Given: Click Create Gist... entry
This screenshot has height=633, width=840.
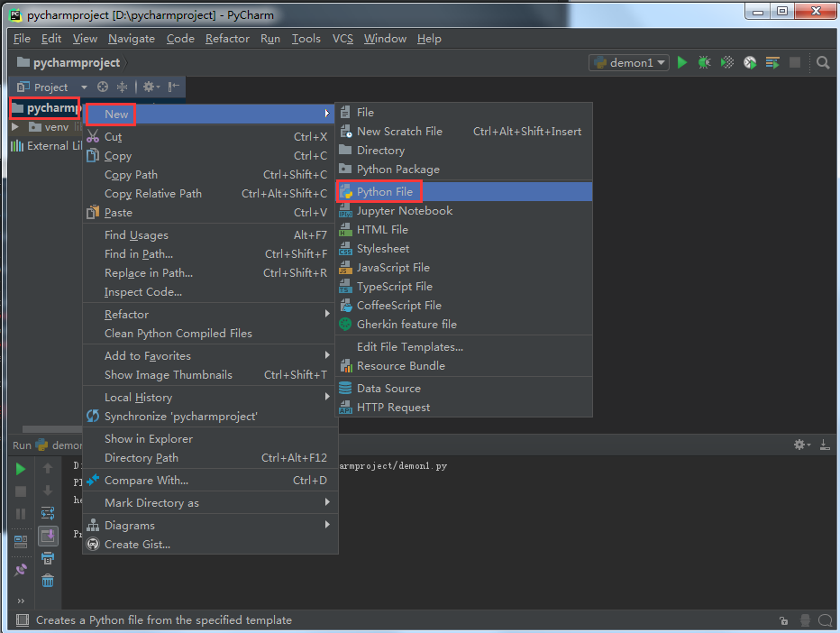Looking at the screenshot, I should (x=210, y=544).
